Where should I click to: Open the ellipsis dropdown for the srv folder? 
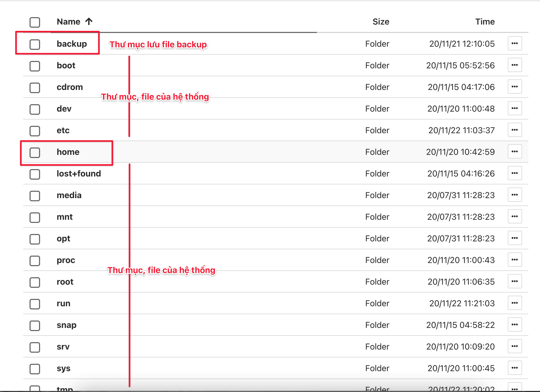[x=515, y=346]
